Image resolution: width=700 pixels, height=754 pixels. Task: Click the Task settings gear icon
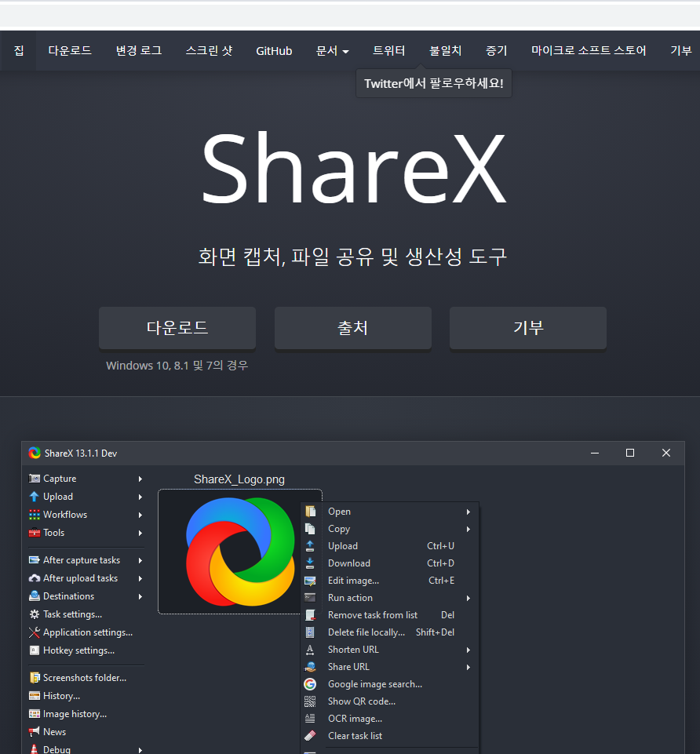[x=35, y=614]
